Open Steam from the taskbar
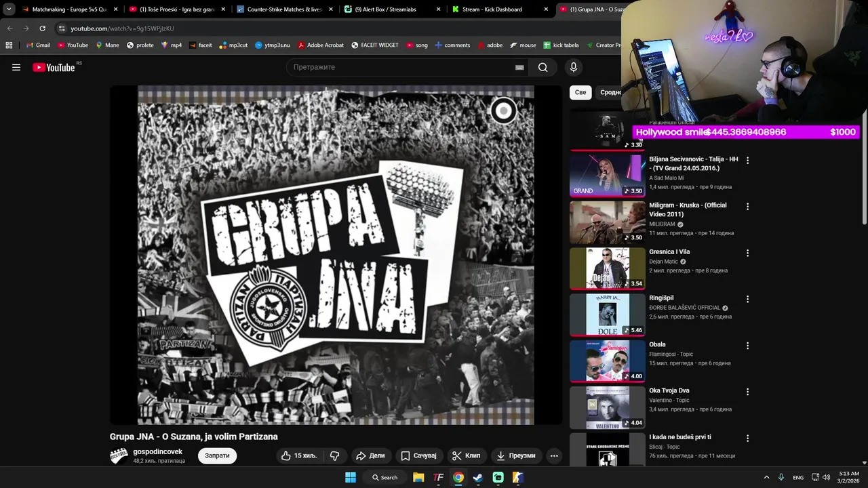868x488 pixels. pyautogui.click(x=478, y=477)
